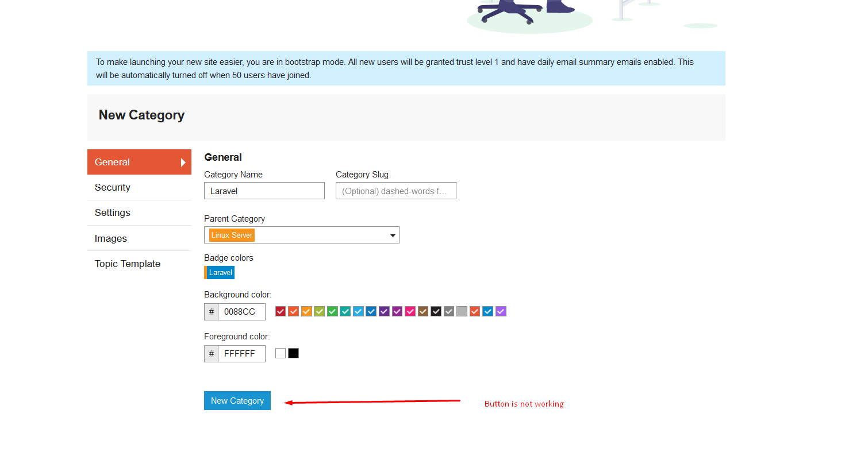868x464 pixels.
Task: Select the light gray swatch without checkmark
Action: 462,311
